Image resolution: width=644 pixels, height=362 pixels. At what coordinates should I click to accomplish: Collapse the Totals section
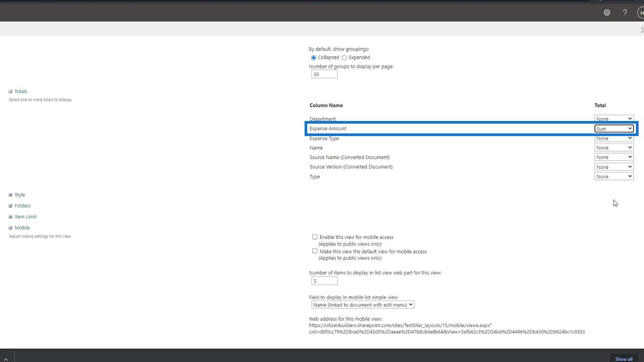[10, 91]
